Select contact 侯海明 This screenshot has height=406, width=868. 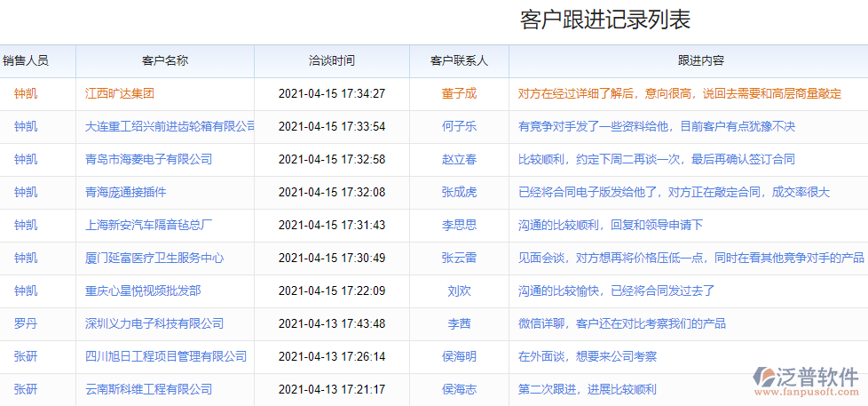(x=459, y=356)
